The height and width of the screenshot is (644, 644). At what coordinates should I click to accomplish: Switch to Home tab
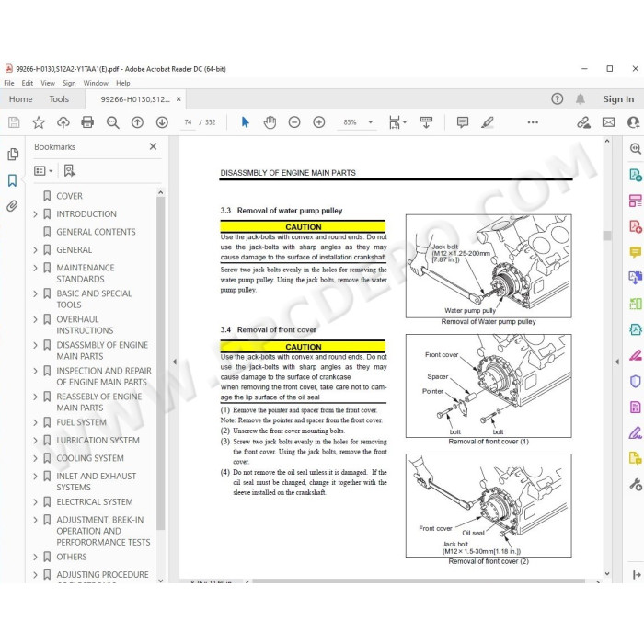point(20,99)
